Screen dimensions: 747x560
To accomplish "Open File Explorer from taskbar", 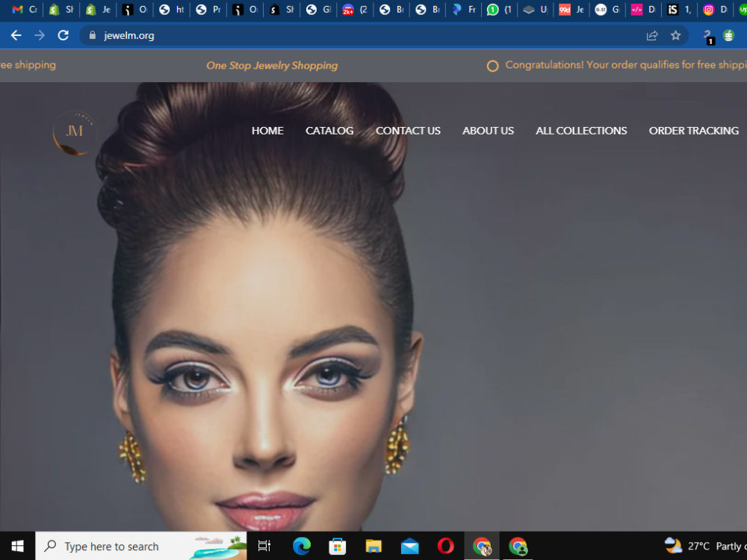I will point(373,546).
